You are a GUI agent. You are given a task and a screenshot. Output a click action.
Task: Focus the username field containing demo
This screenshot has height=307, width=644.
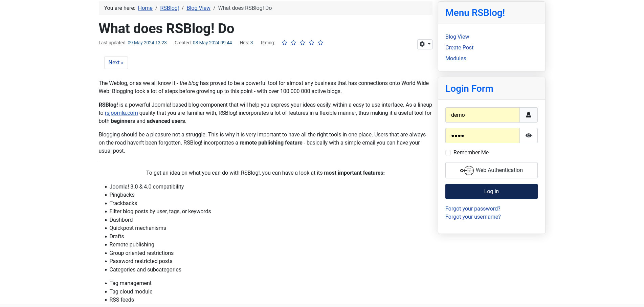[483, 115]
